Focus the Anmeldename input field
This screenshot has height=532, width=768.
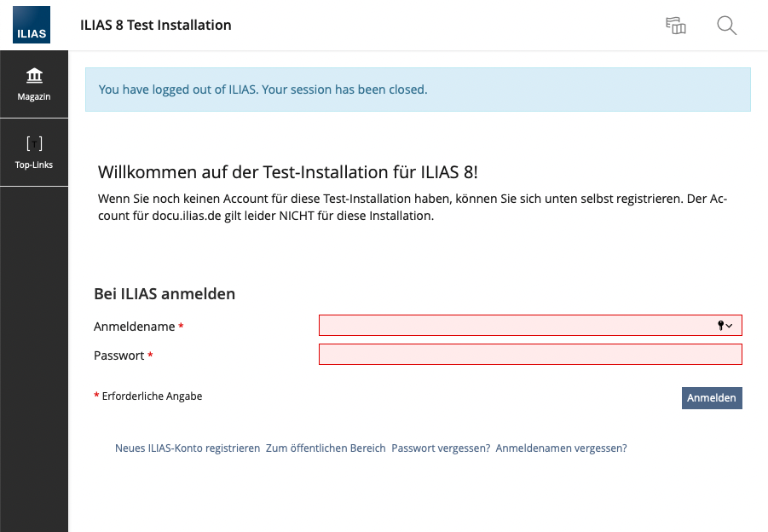[x=511, y=326]
